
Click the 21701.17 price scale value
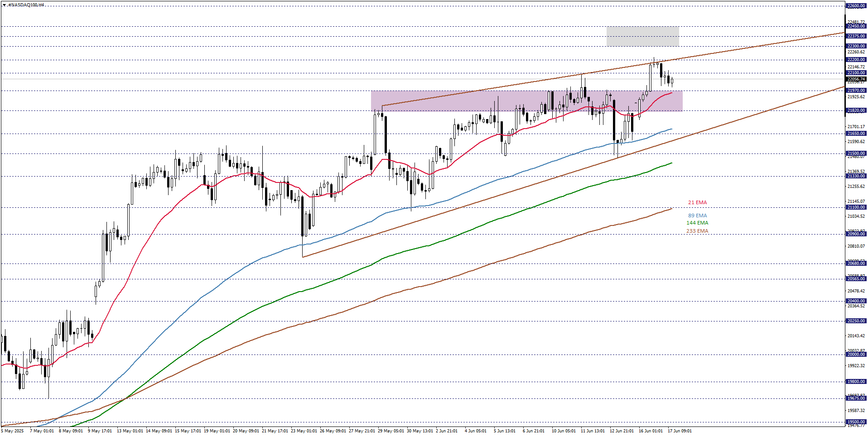(x=856, y=127)
